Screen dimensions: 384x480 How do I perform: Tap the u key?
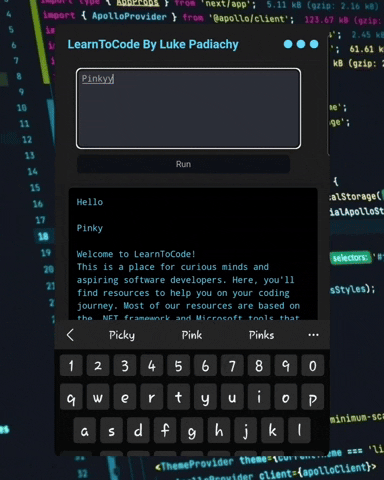point(232,397)
